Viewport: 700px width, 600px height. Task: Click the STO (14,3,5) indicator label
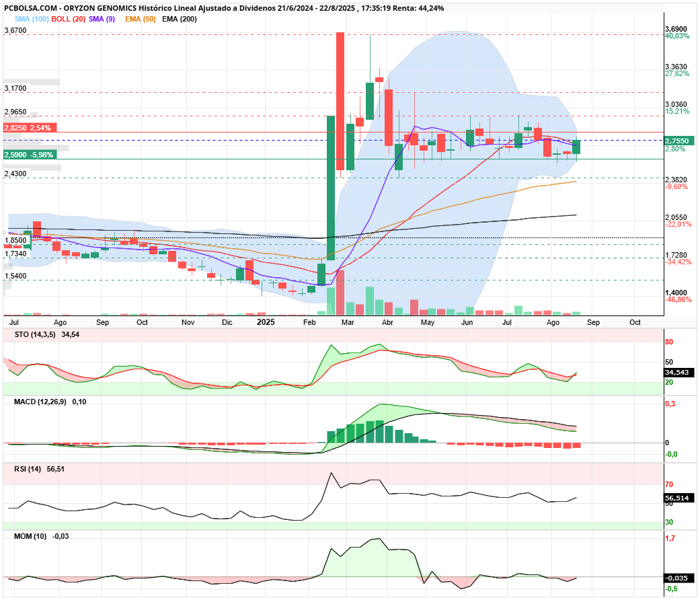click(35, 334)
